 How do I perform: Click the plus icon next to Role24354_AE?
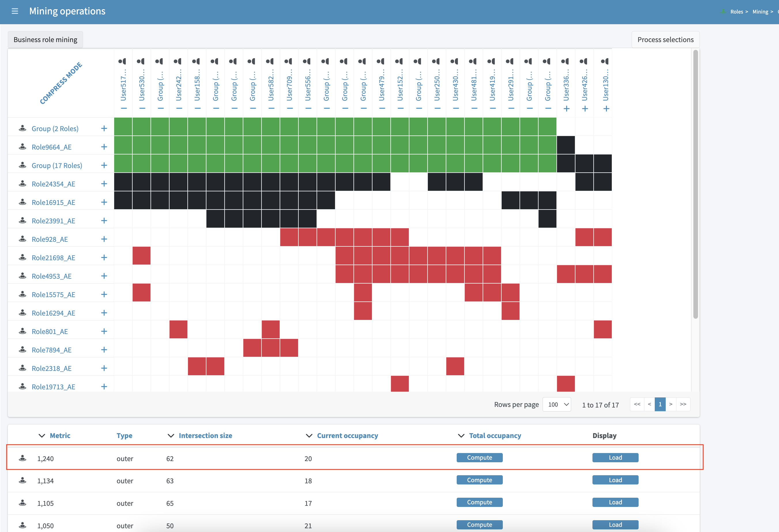coord(104,184)
